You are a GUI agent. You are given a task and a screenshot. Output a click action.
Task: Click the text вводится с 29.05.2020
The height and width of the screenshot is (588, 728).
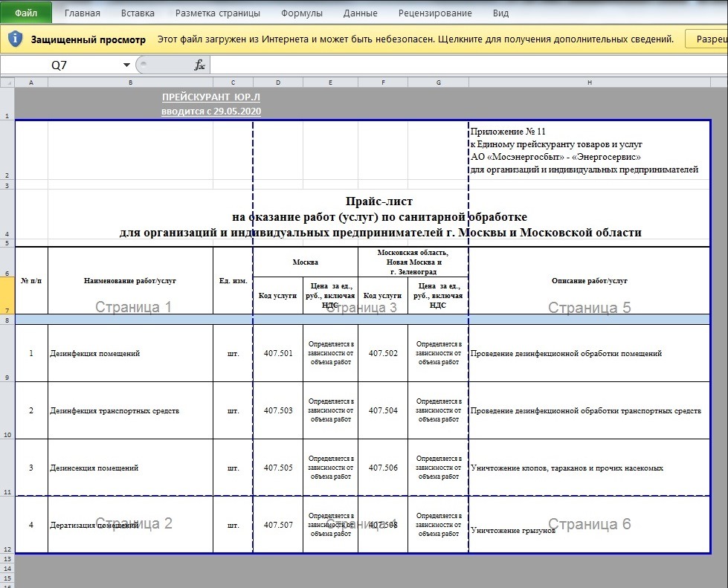pos(210,112)
